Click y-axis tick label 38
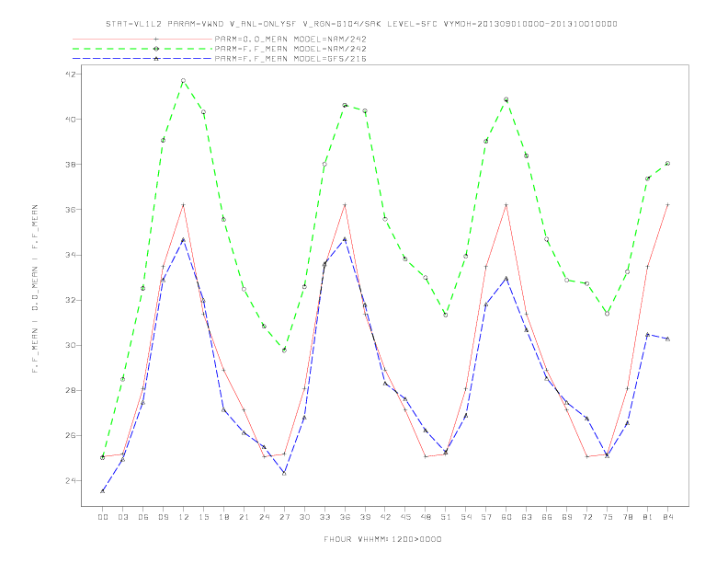The width and height of the screenshot is (728, 563). 70,165
